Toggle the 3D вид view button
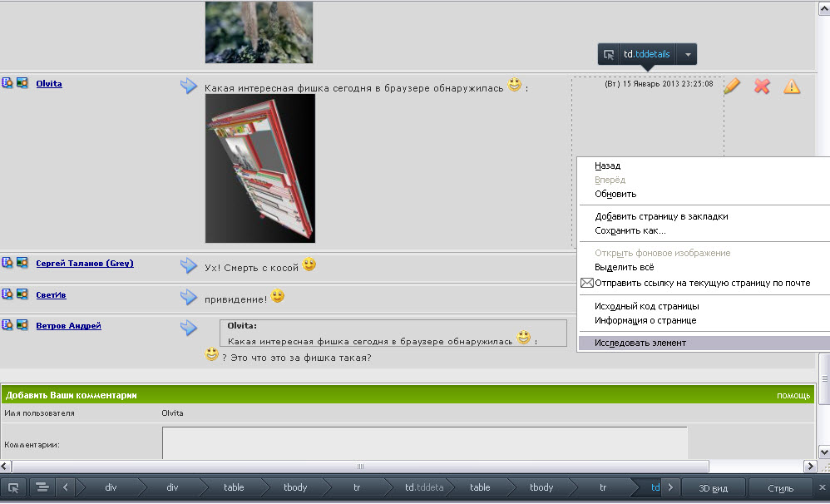 714,488
